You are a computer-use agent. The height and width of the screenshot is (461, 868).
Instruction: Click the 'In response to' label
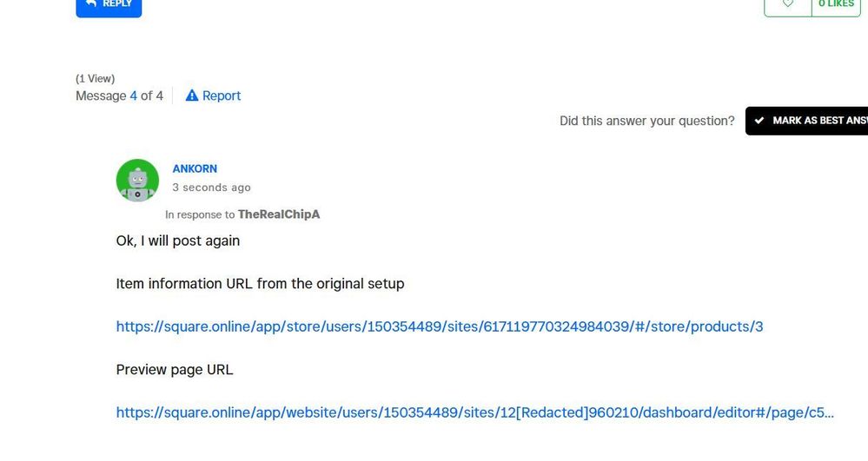pos(200,214)
